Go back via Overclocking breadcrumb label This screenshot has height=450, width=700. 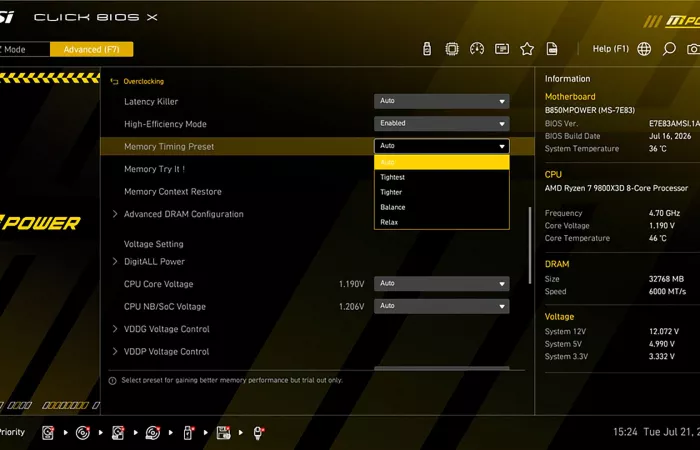tap(143, 81)
